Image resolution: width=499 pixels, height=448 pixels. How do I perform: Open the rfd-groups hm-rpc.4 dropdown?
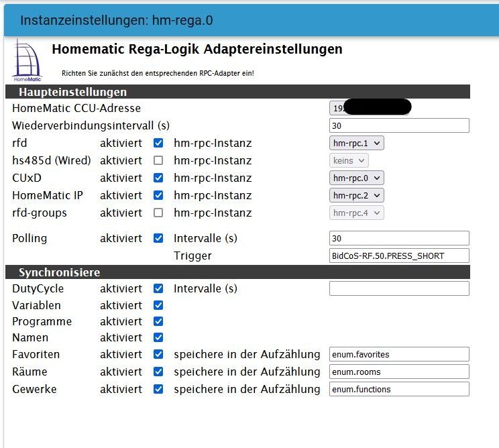(356, 213)
